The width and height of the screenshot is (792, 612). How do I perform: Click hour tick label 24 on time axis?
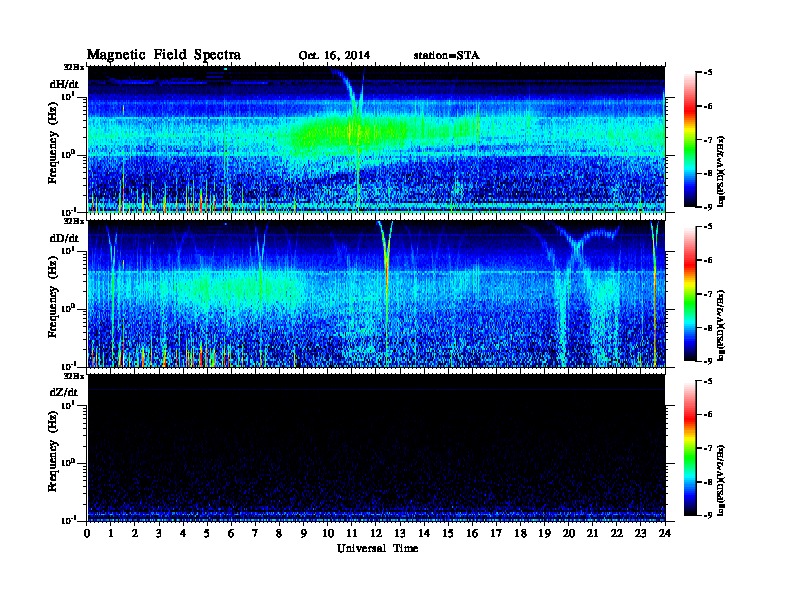click(x=665, y=534)
